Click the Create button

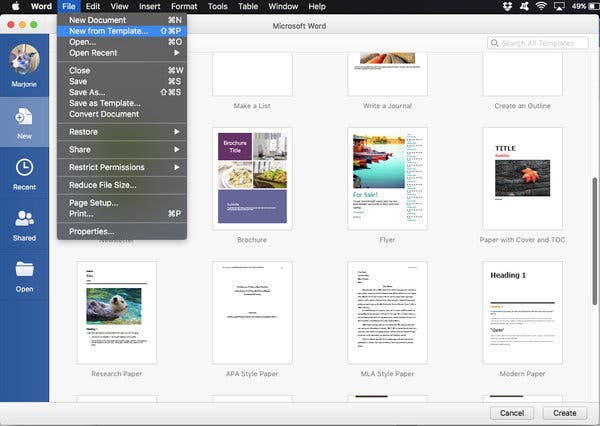tap(564, 413)
